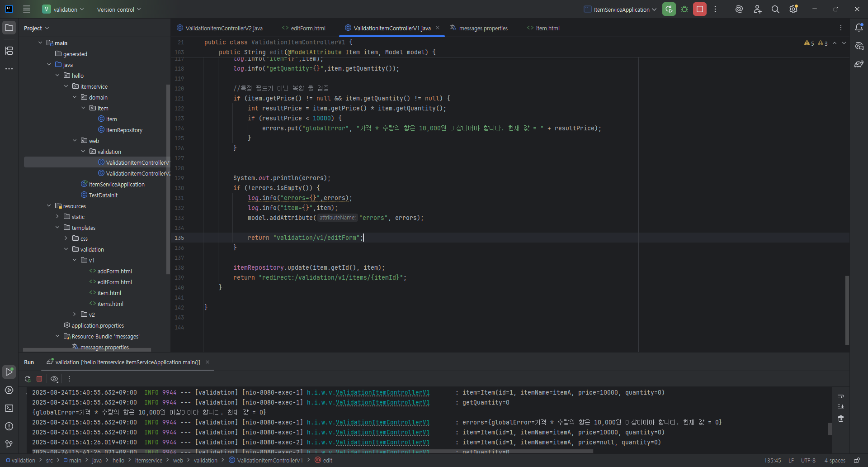
Task: Expand the v2 templates folder
Action: click(x=75, y=315)
